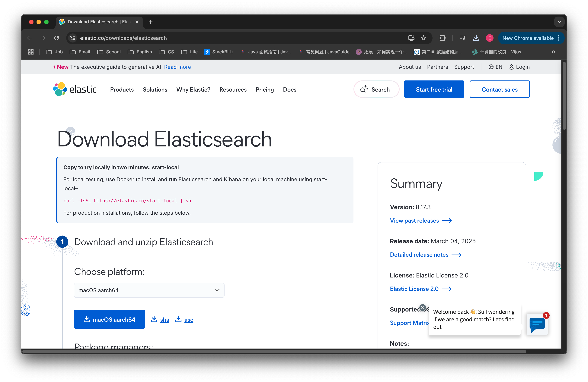
Task: Open the Products navigation menu
Action: tap(122, 89)
